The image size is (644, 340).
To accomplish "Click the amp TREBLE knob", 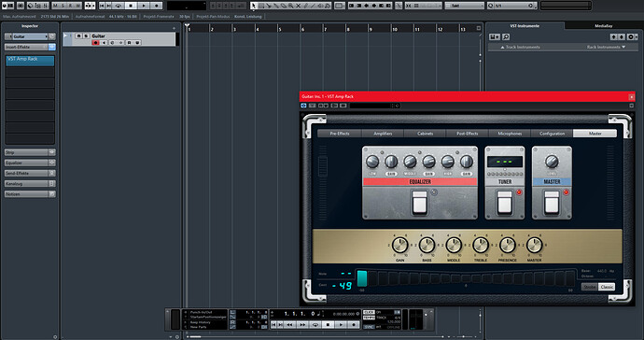I will coord(481,246).
